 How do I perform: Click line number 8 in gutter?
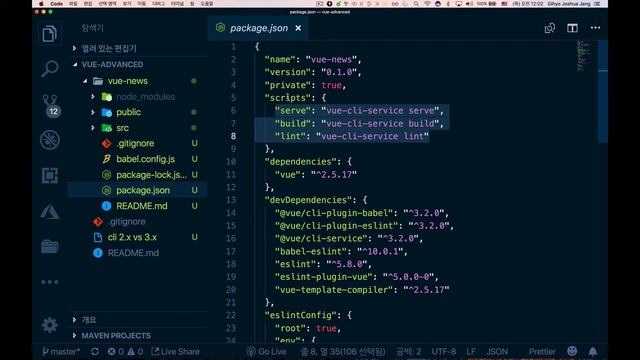point(233,136)
